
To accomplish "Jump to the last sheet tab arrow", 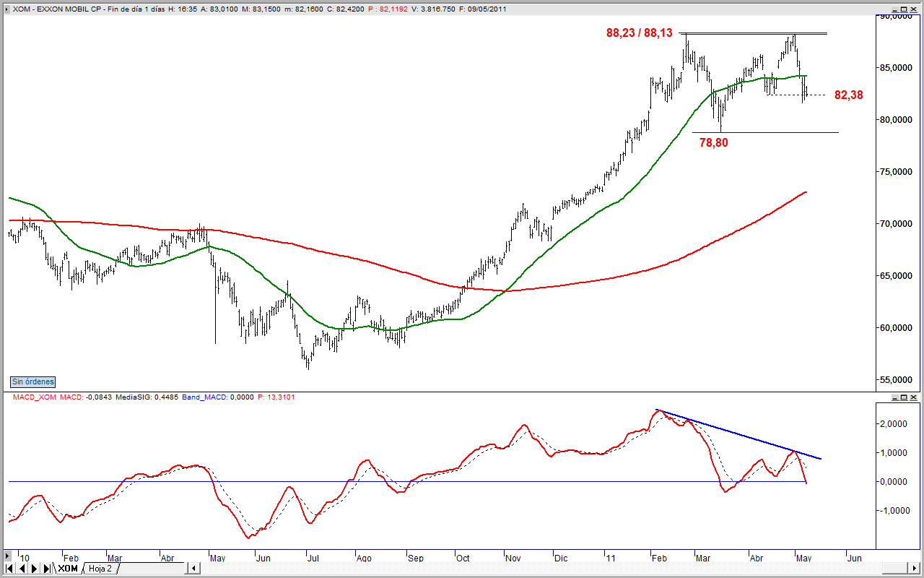I will point(46,569).
